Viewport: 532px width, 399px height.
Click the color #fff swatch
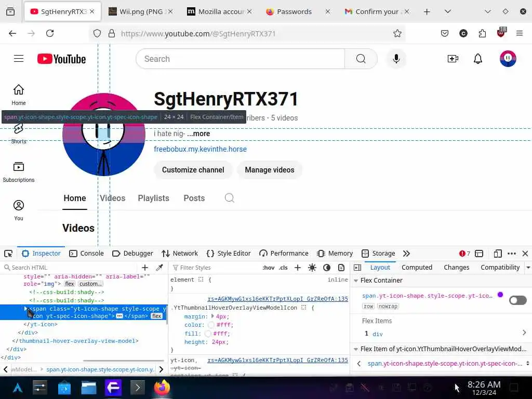211,325
